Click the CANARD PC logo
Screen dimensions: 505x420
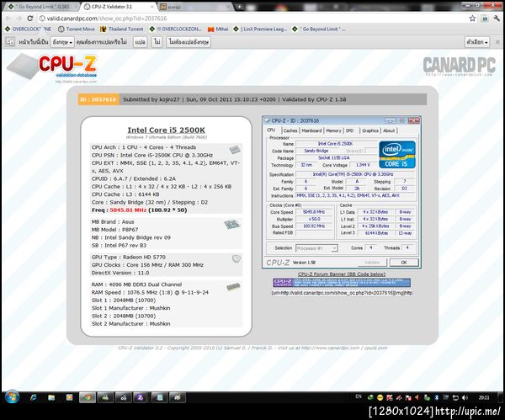[x=459, y=66]
